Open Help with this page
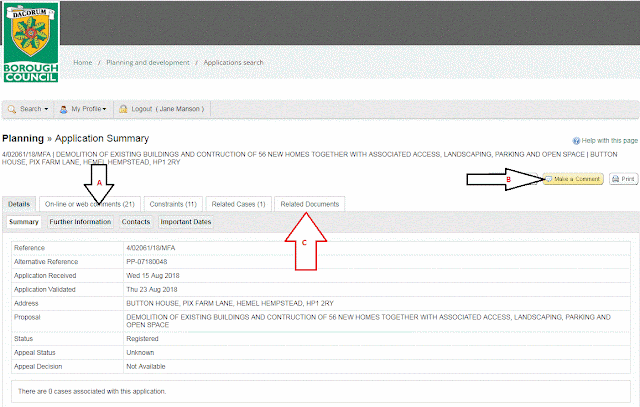The width and height of the screenshot is (640, 407). pos(605,140)
